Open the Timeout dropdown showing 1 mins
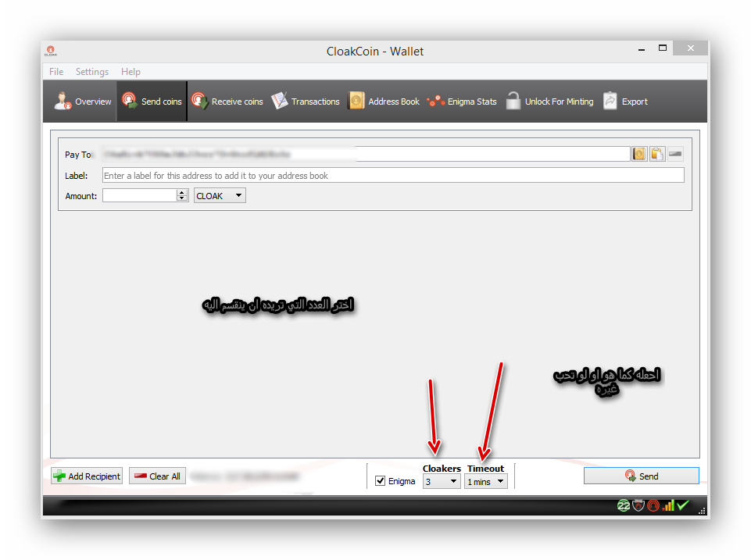The image size is (751, 560). point(485,481)
